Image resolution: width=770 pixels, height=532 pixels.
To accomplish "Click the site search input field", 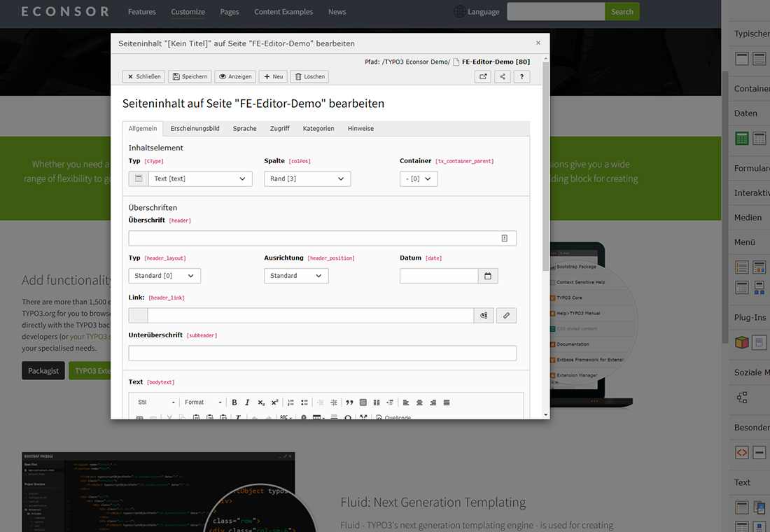I will (556, 12).
